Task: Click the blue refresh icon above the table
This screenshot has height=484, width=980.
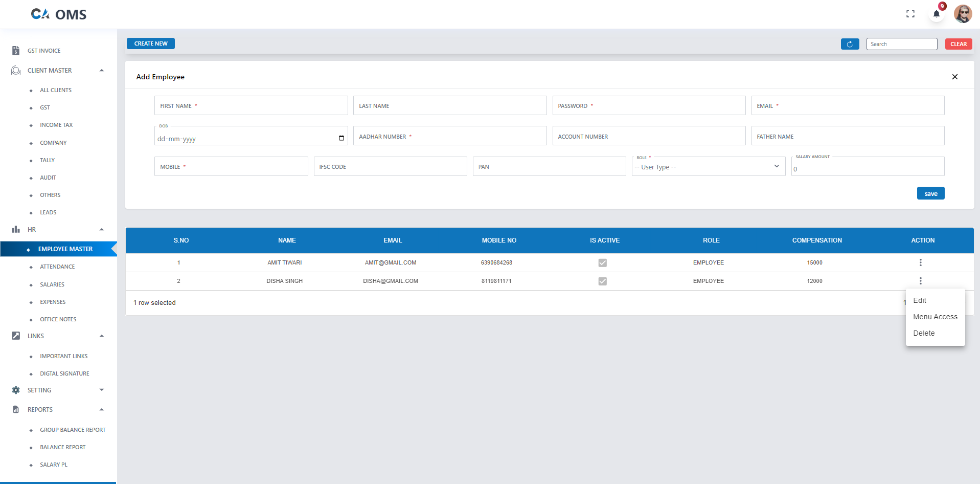Action: tap(850, 44)
